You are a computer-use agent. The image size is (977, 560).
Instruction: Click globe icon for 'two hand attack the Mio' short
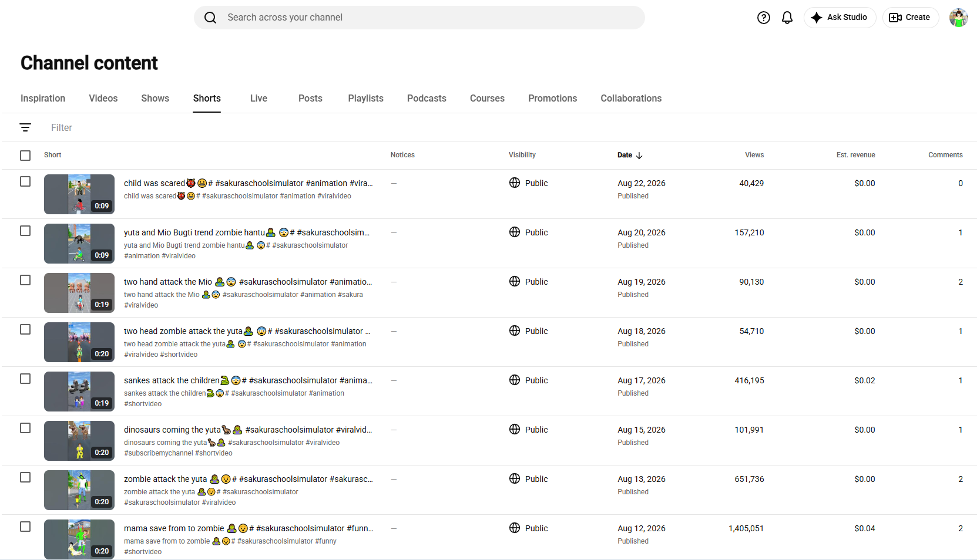coord(515,281)
